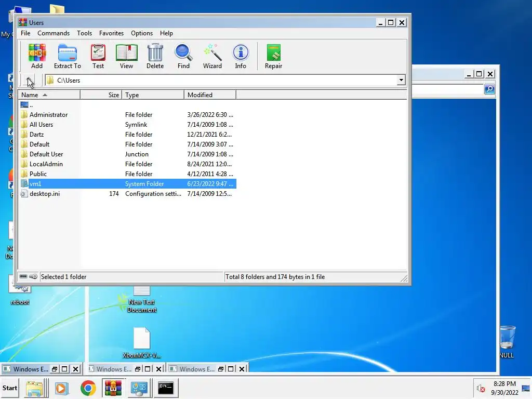Click the Find magnifier toolbar icon
532x399 pixels.
(x=183, y=56)
